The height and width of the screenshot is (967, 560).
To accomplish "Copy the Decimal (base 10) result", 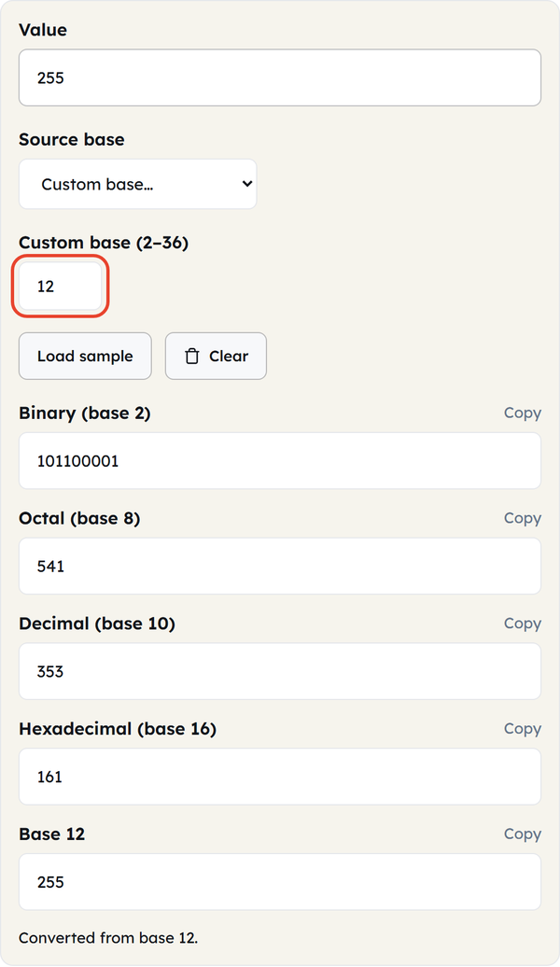I will pyautogui.click(x=523, y=624).
